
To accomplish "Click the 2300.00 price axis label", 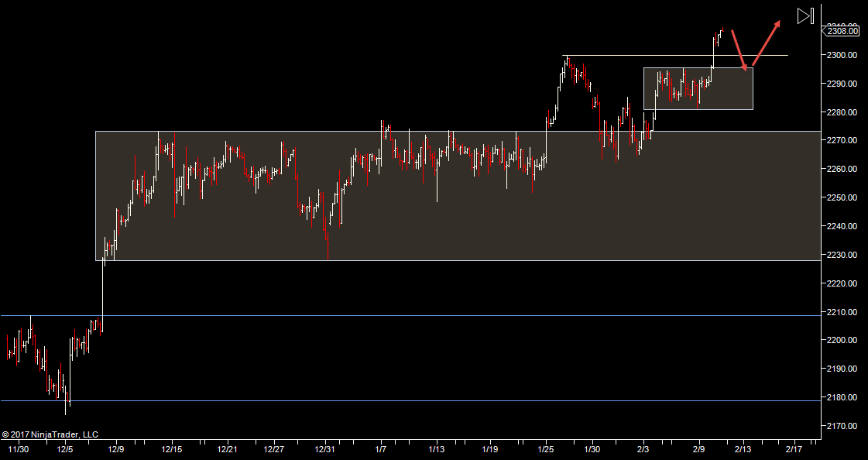I will 842,55.
